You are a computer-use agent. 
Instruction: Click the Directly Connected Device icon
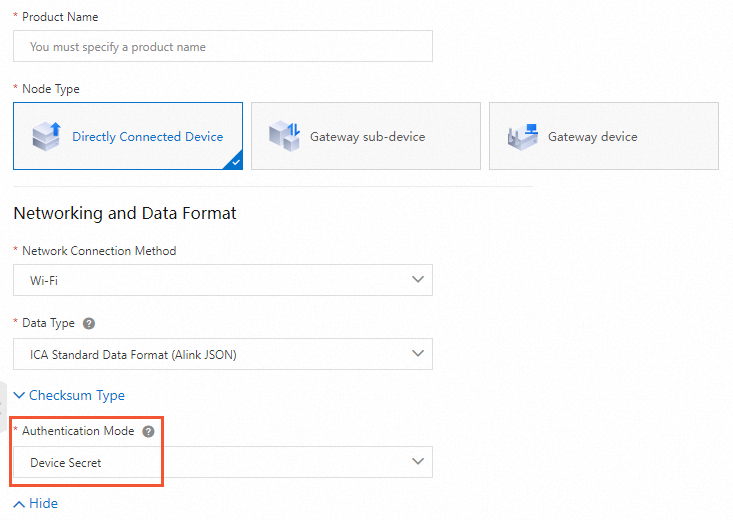[47, 136]
